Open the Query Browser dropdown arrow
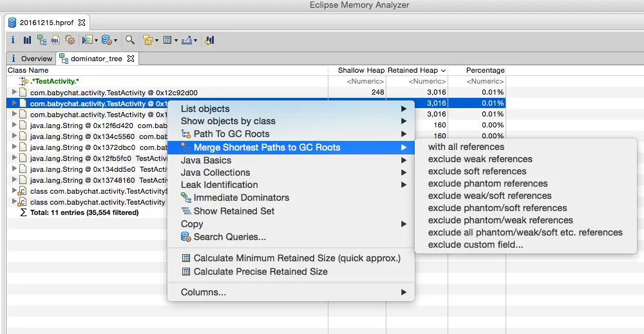This screenshot has height=334, width=644. point(115,40)
